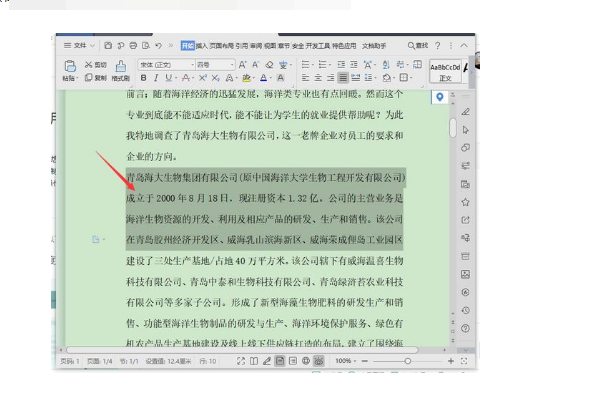The height and width of the screenshot is (400, 600).
Task: Click the Bold formatting icon
Action: [143, 77]
